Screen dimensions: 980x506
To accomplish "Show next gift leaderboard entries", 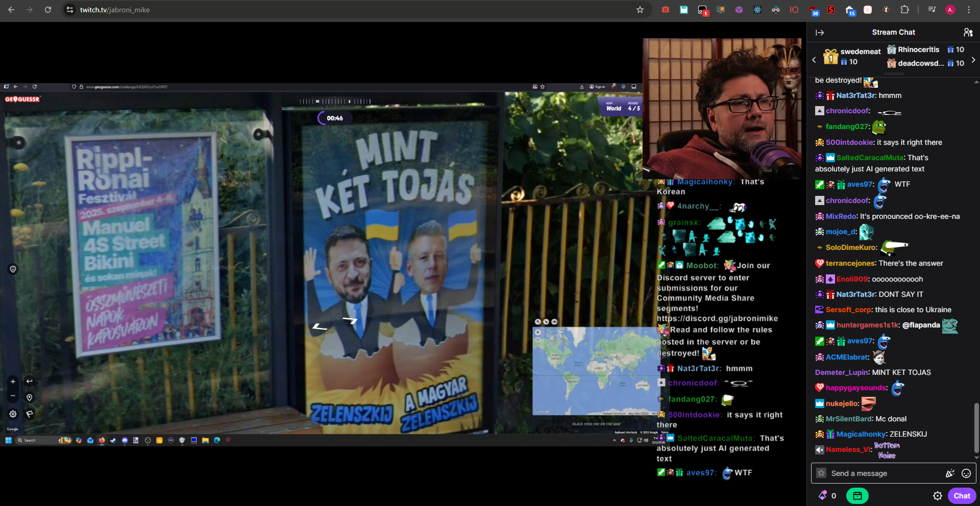I will coord(973,60).
